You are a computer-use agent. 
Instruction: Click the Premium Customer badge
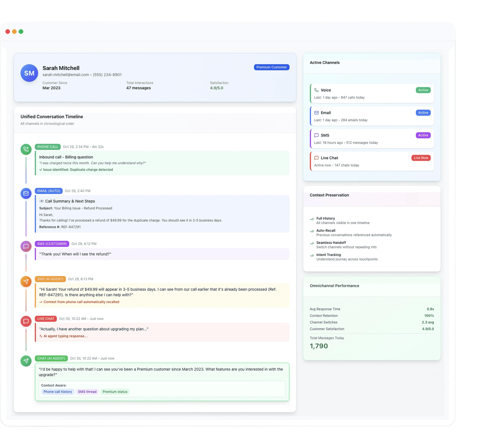click(271, 67)
